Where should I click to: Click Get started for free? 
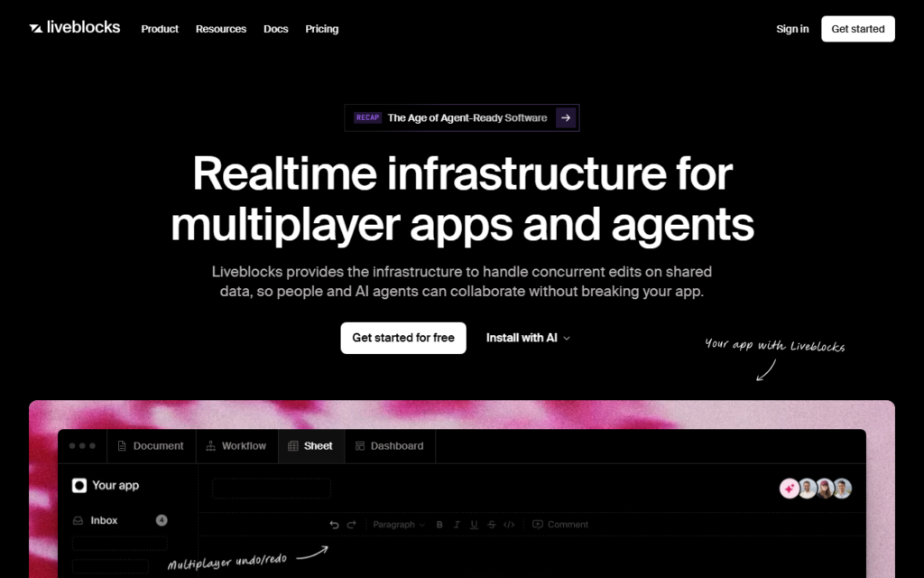tap(403, 338)
